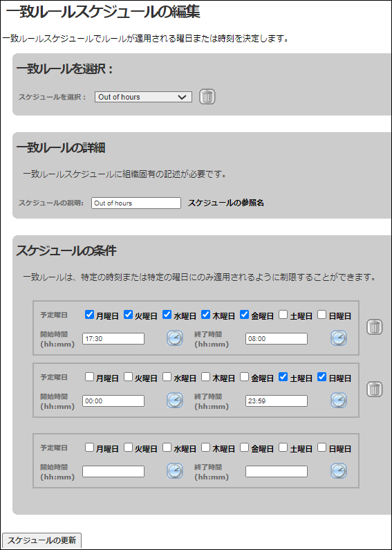The width and height of the screenshot is (392, 550).
Task: Click the 17:30 start time field
Action: (113, 339)
